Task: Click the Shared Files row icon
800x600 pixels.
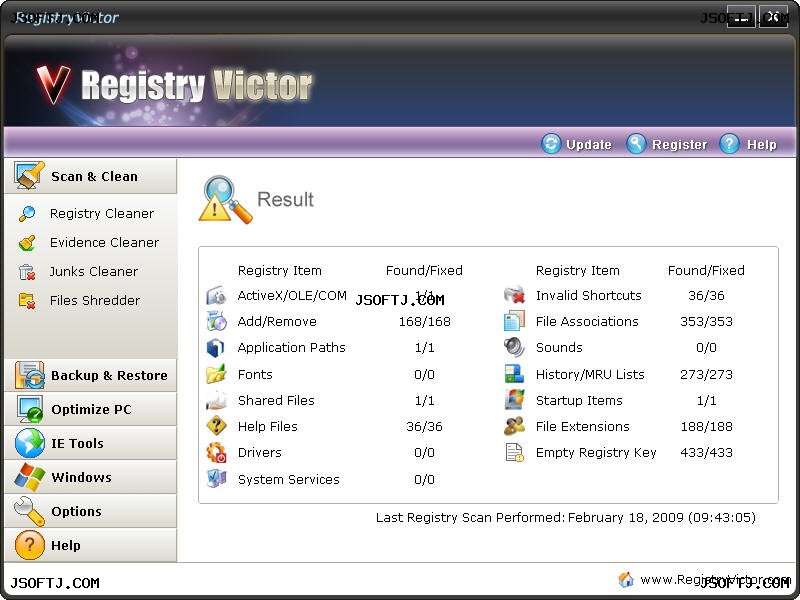Action: (216, 401)
